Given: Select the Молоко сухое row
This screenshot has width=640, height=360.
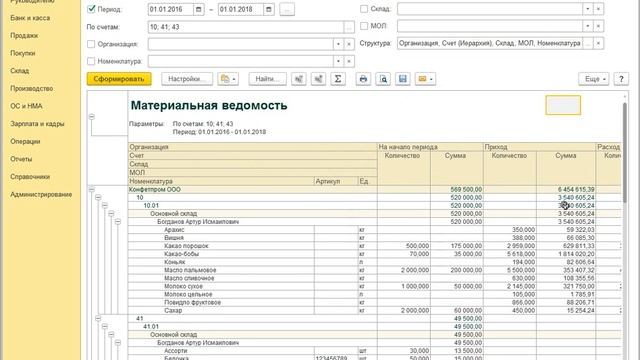Looking at the screenshot, I should (x=374, y=286).
